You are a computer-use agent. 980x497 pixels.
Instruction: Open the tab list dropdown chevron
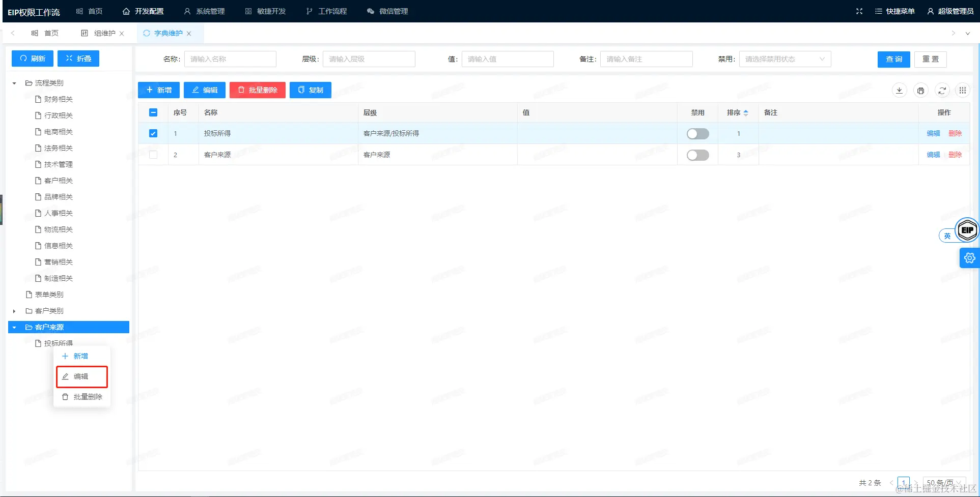(968, 34)
